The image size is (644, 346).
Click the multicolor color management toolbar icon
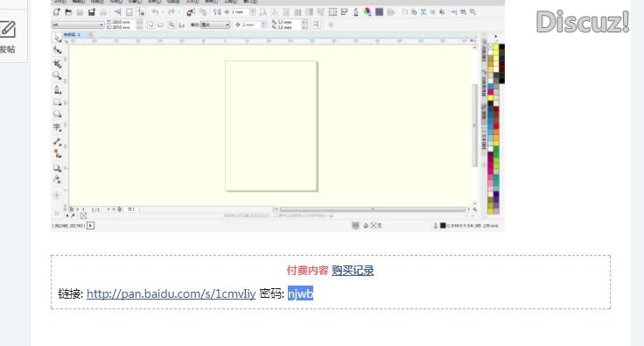pos(367,12)
